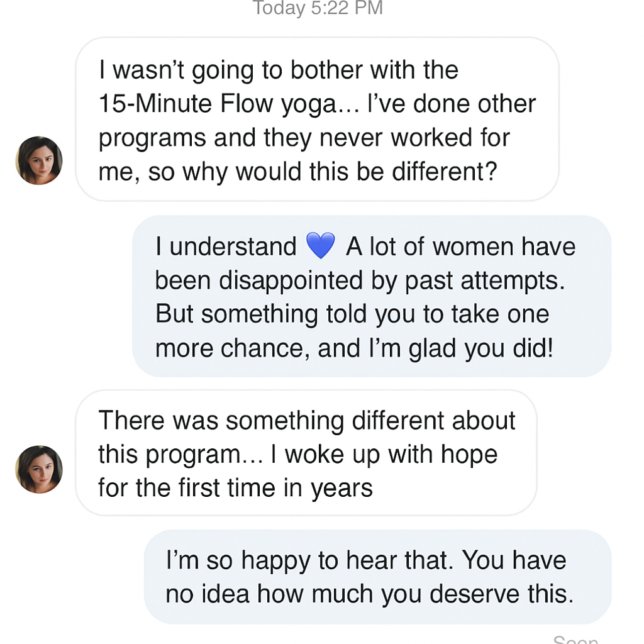The width and height of the screenshot is (644, 644).
Task: Click the blue heart emoji
Action: click(321, 247)
